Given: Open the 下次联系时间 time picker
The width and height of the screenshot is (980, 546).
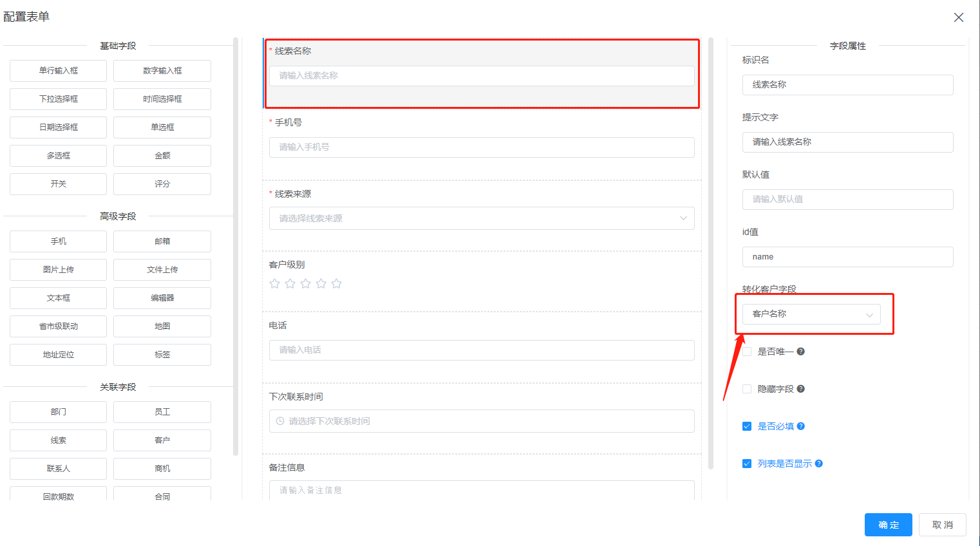Looking at the screenshot, I should tap(482, 421).
